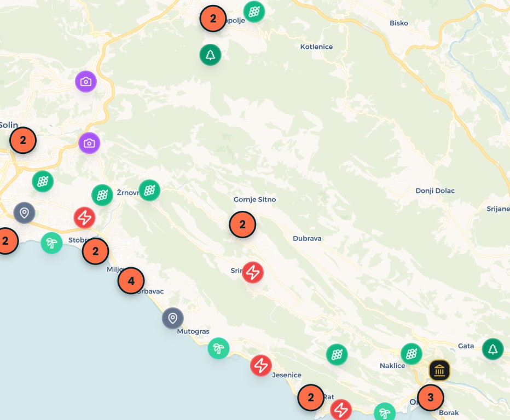The image size is (510, 420).
Task: Click the museum marker near Naklice
Action: click(439, 371)
